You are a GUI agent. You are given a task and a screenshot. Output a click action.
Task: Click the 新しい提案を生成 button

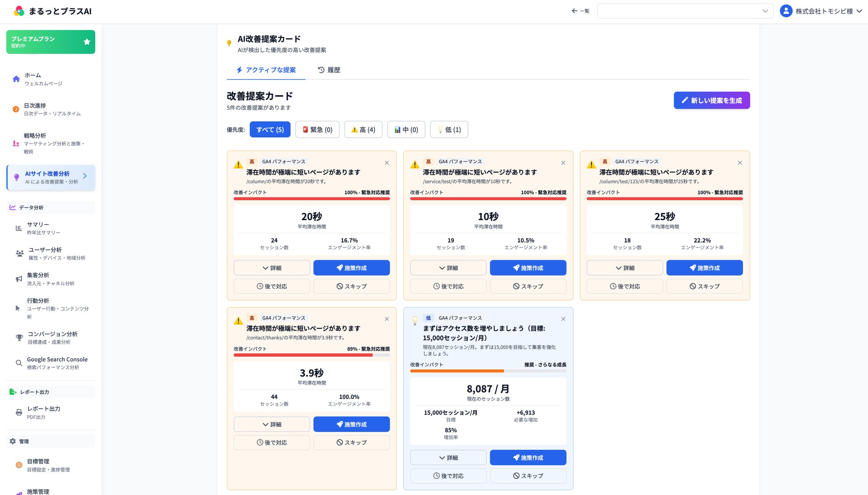coord(711,100)
